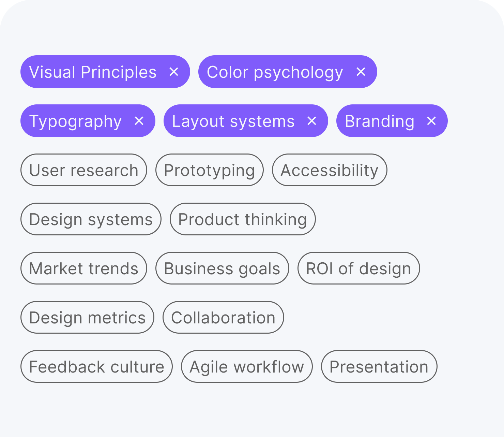Select the Prototyping tag
The width and height of the screenshot is (504, 437).
click(209, 170)
